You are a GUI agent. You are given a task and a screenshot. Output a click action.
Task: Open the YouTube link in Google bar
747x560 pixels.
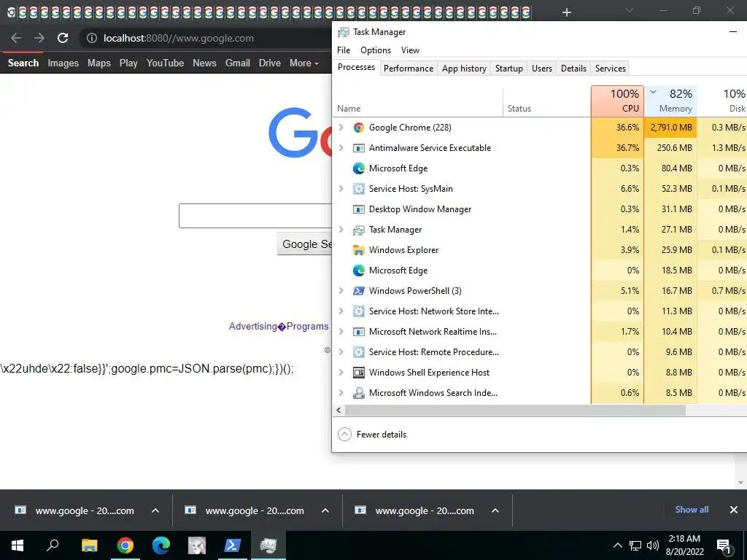pos(165,63)
